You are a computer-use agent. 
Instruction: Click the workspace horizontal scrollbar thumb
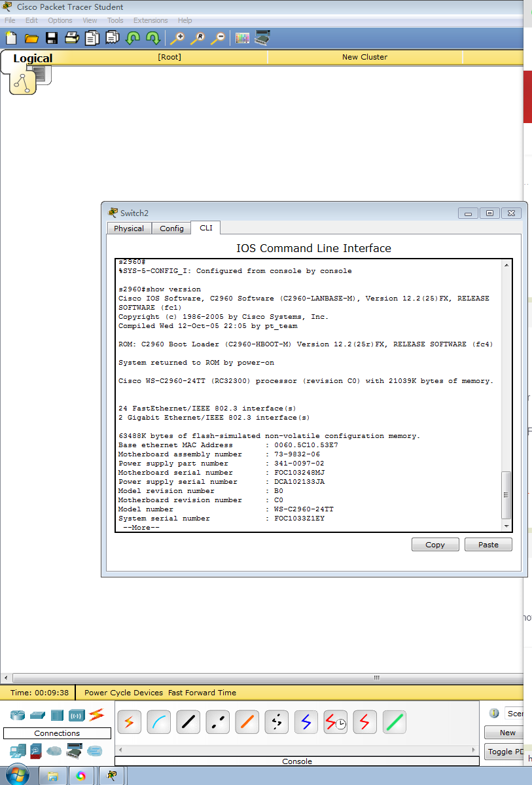click(x=267, y=678)
